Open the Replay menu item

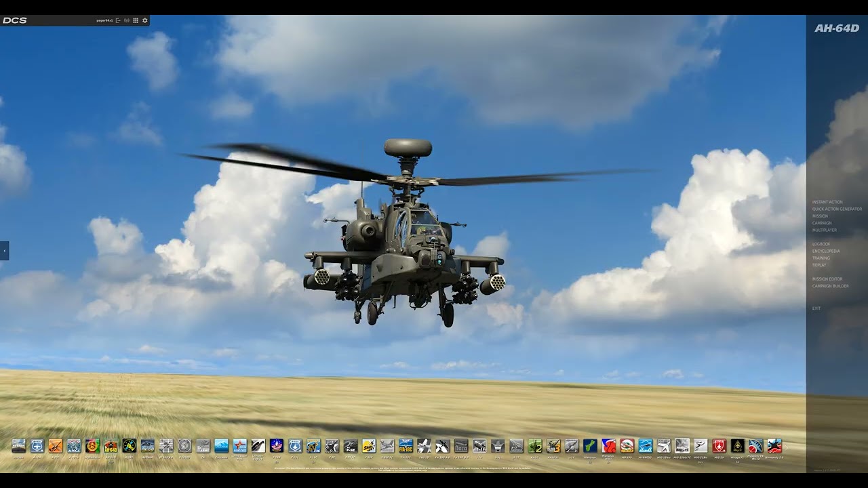pyautogui.click(x=819, y=265)
